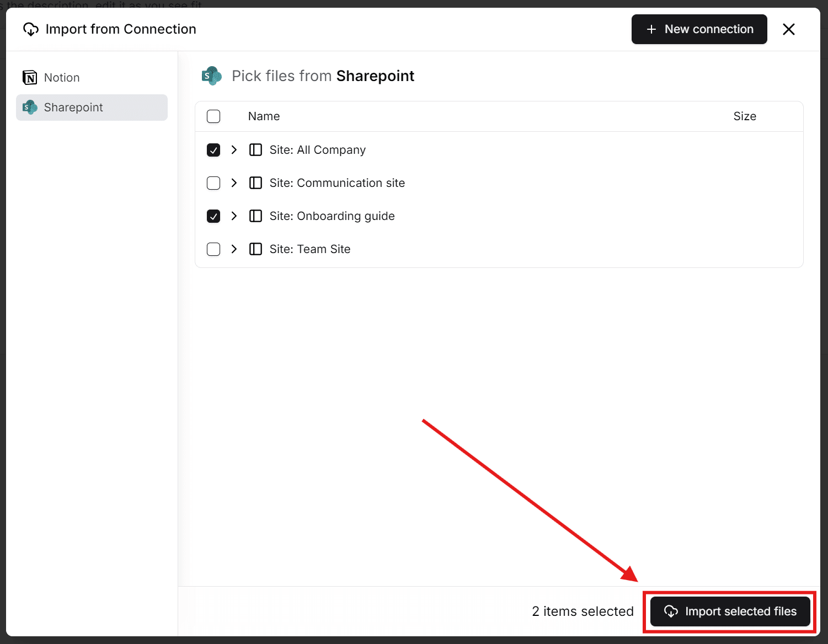
Task: Click the Size column header
Action: coord(745,116)
